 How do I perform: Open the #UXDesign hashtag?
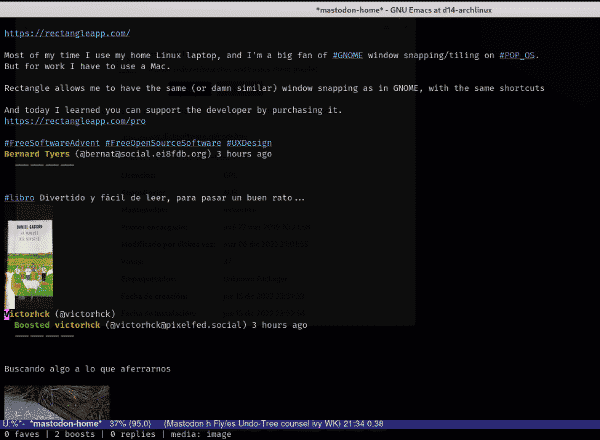(249, 143)
